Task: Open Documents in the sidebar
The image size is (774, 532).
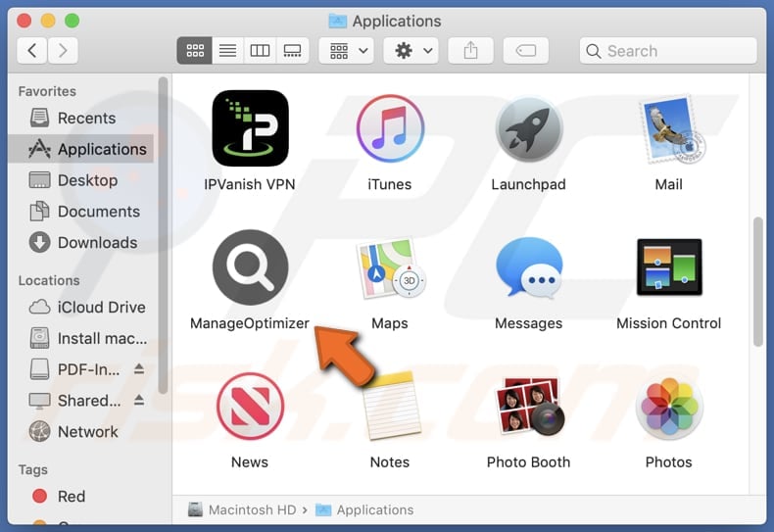Action: tap(82, 212)
